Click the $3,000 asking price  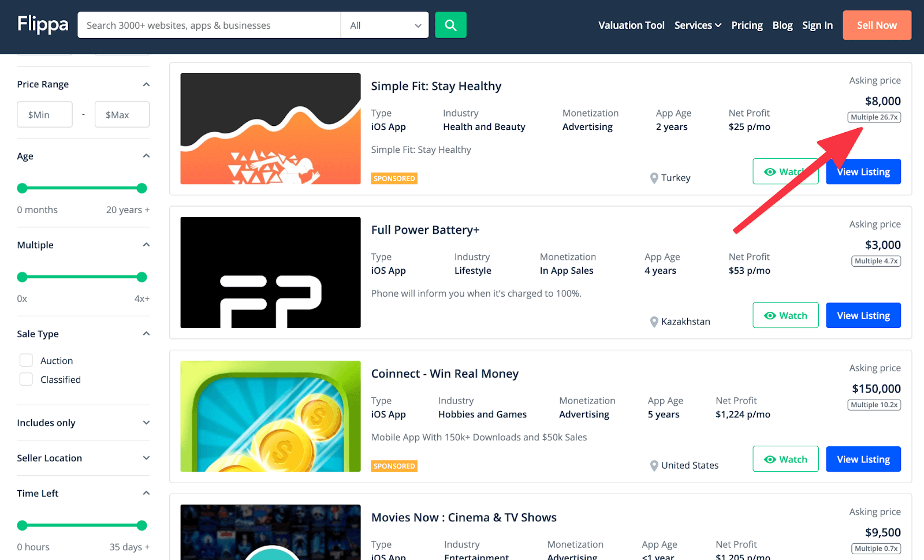882,245
